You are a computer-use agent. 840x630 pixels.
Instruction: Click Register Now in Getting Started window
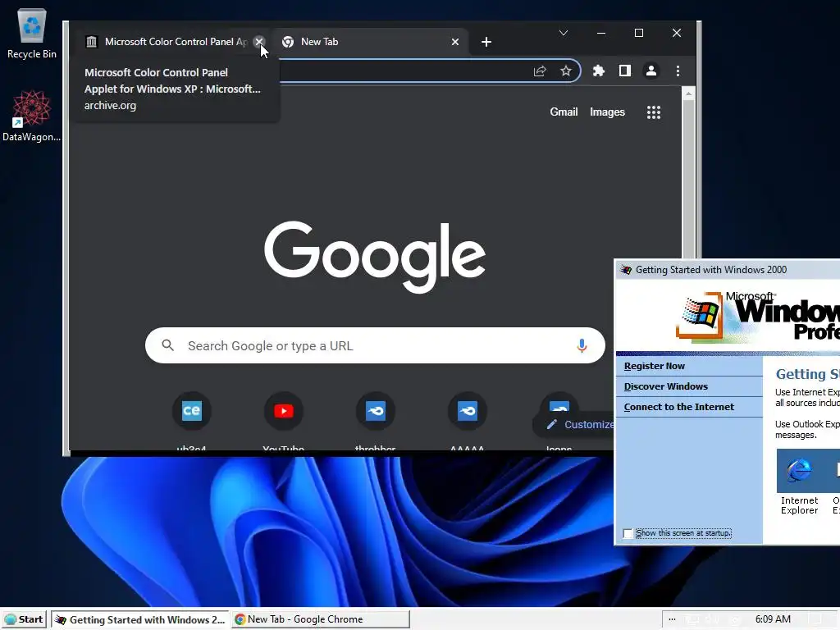click(x=654, y=366)
